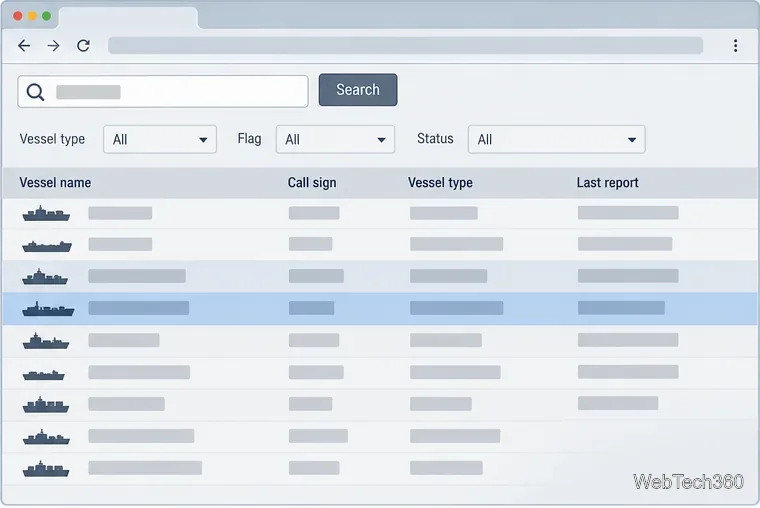Click the macOS yellow minimize button
Viewport: 760px width, 508px height.
point(32,16)
